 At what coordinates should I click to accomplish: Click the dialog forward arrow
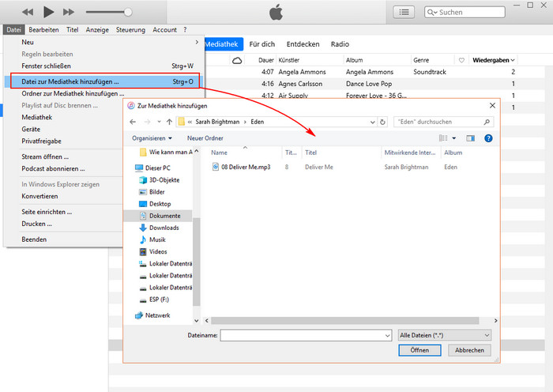[x=147, y=122]
